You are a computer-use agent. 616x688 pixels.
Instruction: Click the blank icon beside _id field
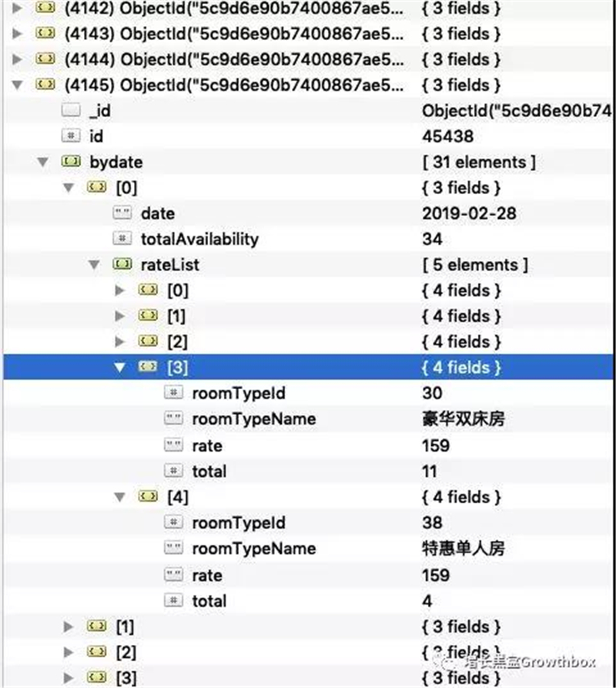[x=71, y=109]
